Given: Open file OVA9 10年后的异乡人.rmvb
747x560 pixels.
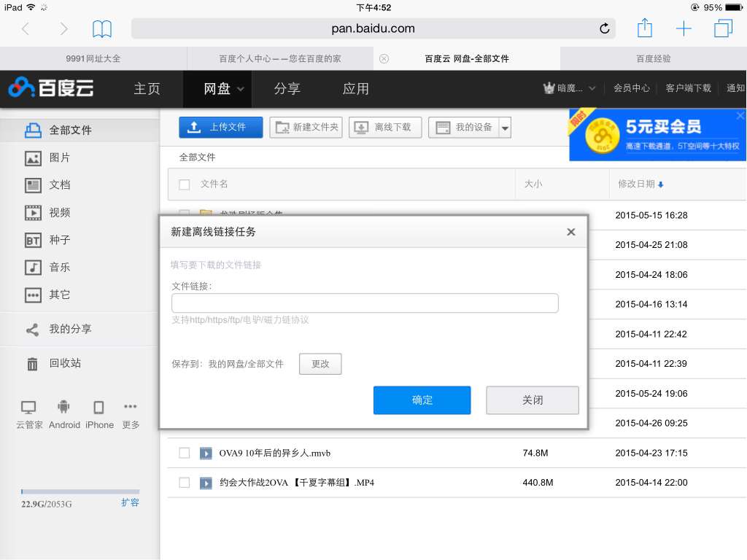Looking at the screenshot, I should (275, 453).
